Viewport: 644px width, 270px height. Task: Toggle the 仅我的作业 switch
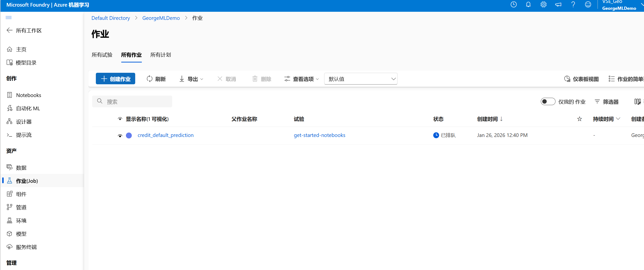click(x=548, y=101)
